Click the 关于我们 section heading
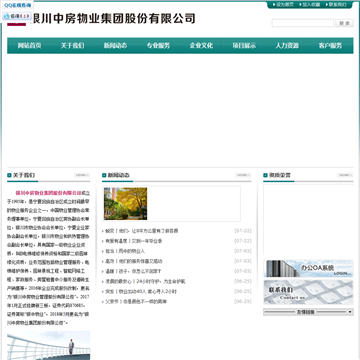 click(24, 175)
